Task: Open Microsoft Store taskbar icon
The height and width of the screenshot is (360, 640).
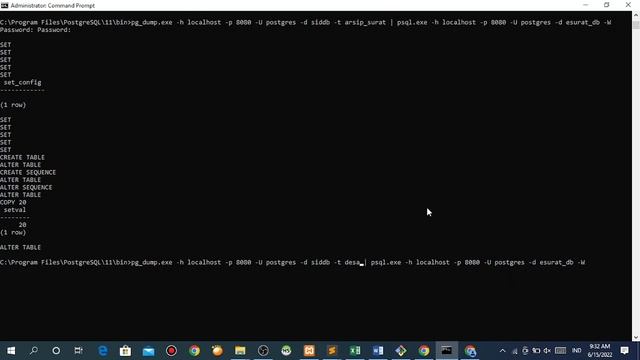Action: [x=125, y=351]
